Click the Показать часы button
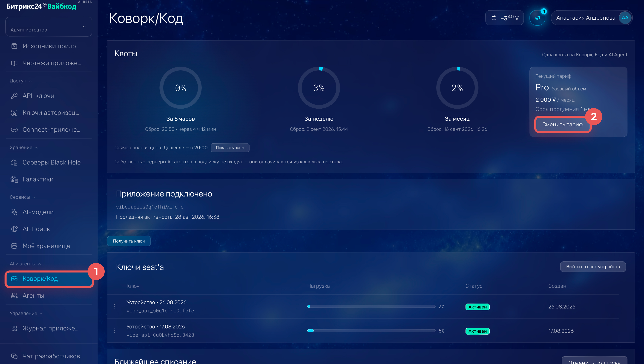Viewport: 644px width, 364px height. coord(230,148)
